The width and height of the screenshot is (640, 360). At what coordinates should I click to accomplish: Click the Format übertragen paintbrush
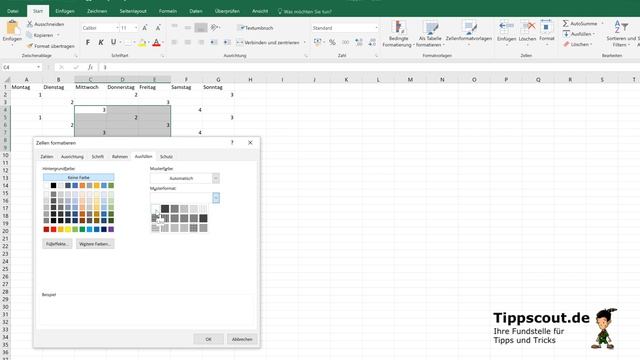click(30, 46)
